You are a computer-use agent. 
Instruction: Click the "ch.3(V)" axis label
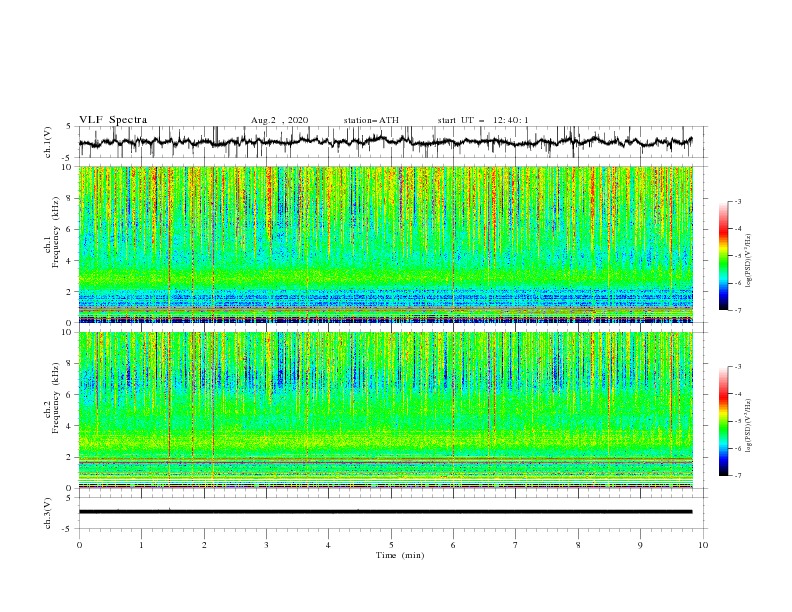coord(48,513)
